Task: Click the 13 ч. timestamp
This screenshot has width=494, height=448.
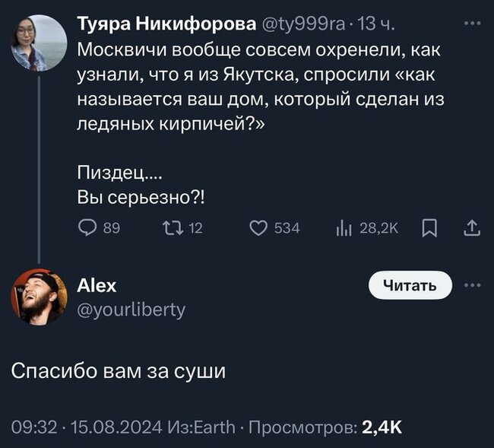Action: point(375,25)
